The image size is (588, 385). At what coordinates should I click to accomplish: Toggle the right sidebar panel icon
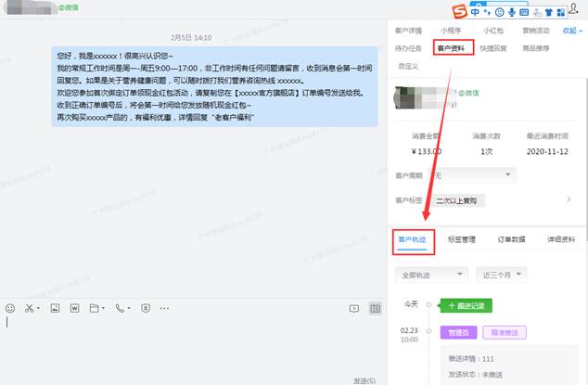click(x=375, y=308)
